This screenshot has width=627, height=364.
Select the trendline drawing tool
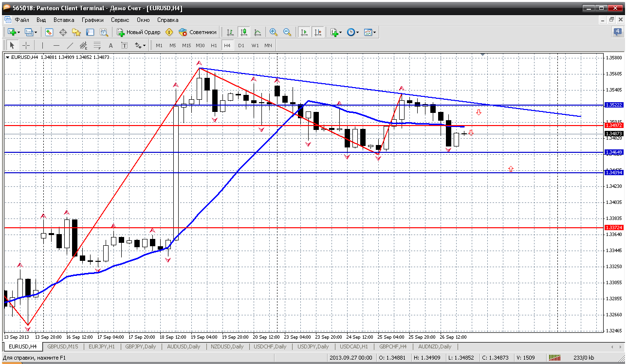(70, 45)
